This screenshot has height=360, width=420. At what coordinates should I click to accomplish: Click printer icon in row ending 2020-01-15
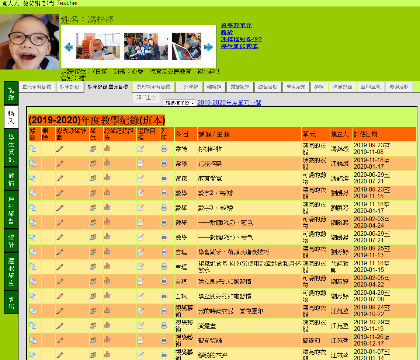[164, 266]
